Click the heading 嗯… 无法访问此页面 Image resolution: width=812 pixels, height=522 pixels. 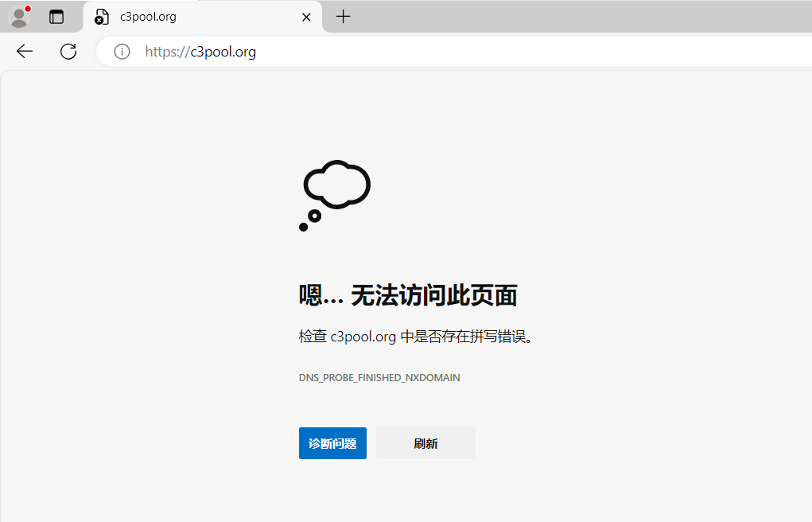[408, 295]
